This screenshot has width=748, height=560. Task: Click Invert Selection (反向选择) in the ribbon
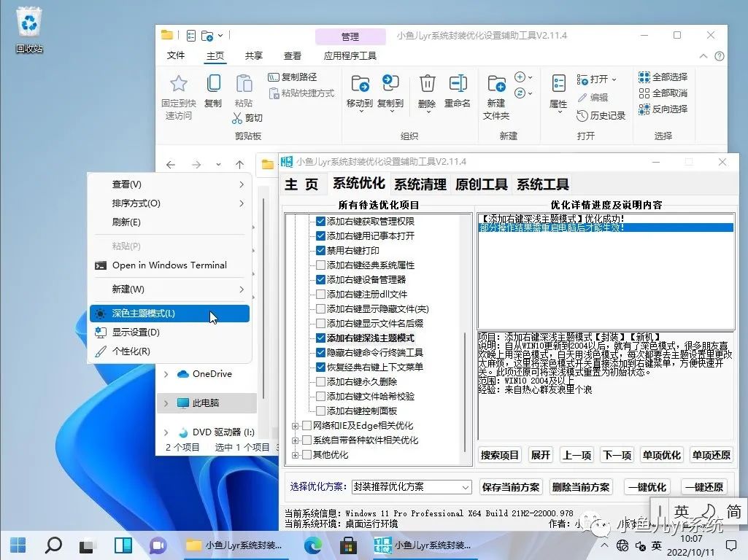coord(663,109)
